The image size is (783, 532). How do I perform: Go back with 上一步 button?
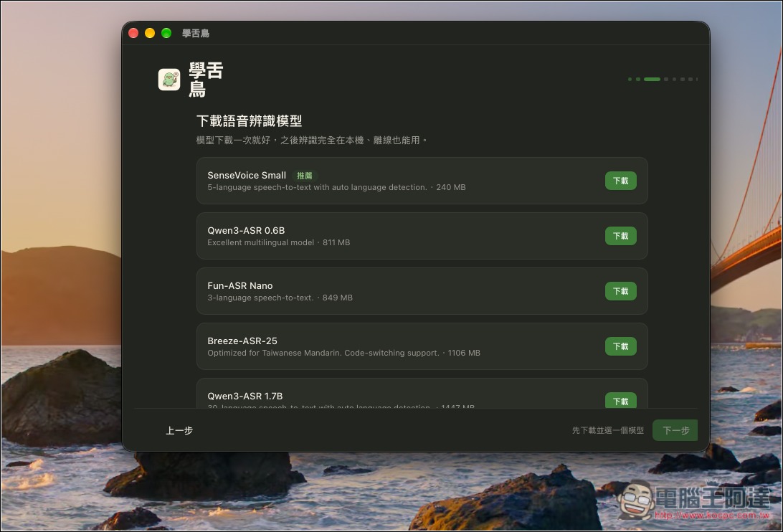[179, 431]
